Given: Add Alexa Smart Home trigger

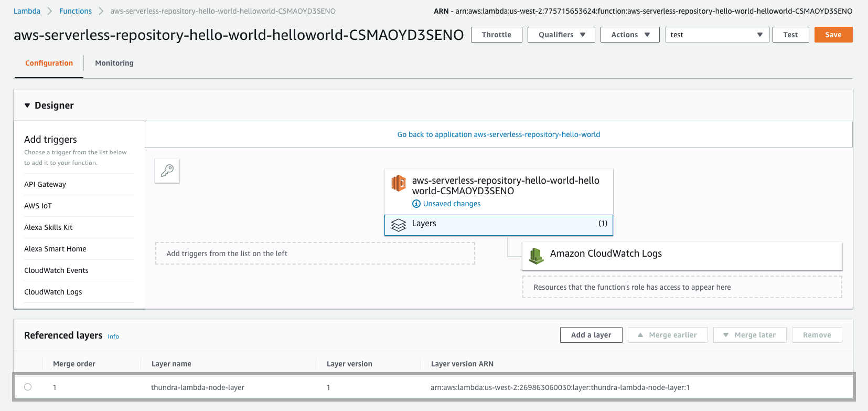Looking at the screenshot, I should coord(55,249).
